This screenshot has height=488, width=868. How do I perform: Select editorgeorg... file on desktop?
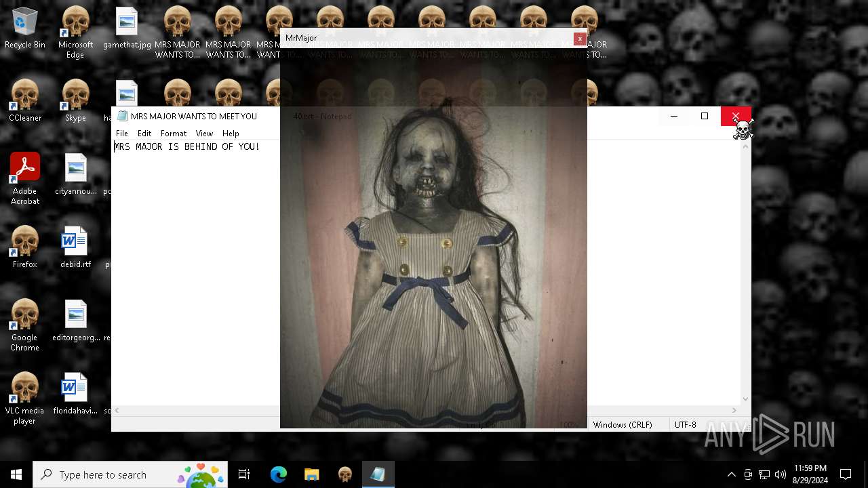point(75,321)
